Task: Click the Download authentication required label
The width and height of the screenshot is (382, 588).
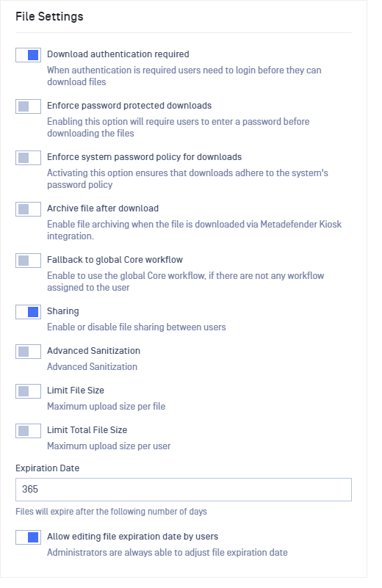Action: tap(118, 54)
